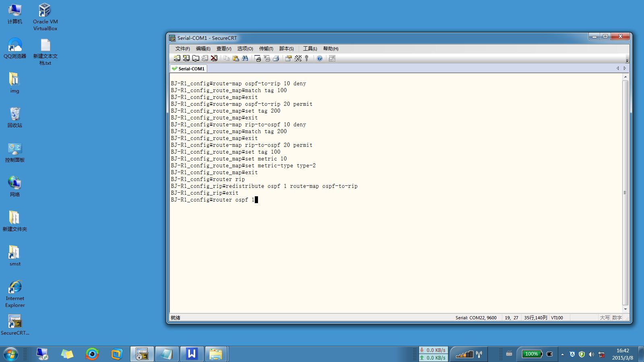Click 'Serial: COM22, 9600' in status bar

coord(476,318)
